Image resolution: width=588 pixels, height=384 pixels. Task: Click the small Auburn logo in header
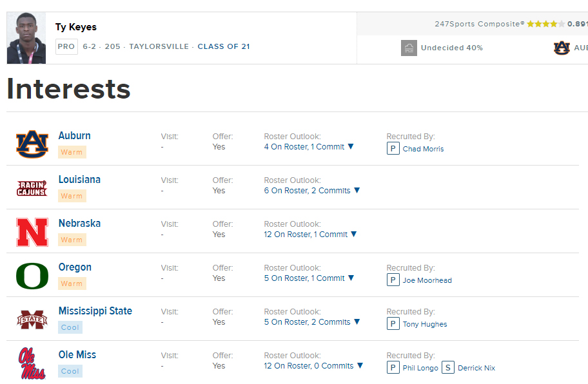tap(562, 48)
